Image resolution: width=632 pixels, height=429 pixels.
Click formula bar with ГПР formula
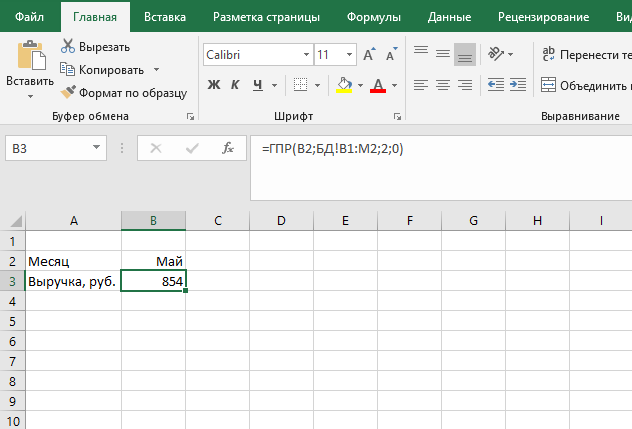tap(441, 168)
